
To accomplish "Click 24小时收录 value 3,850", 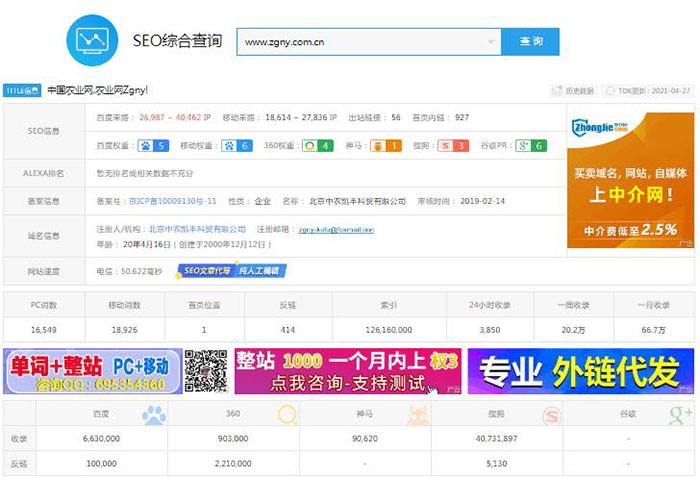I will [x=490, y=330].
